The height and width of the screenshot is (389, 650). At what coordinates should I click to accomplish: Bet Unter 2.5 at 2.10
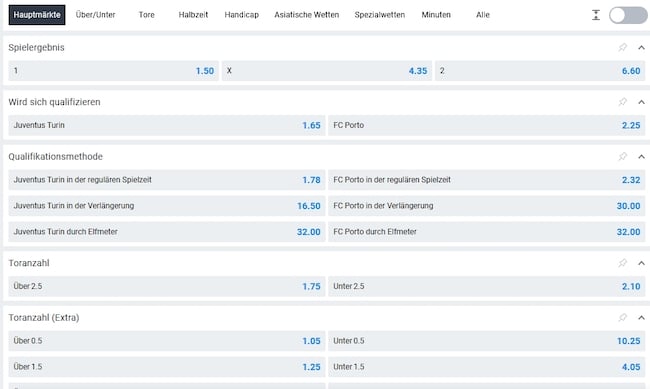click(487, 287)
